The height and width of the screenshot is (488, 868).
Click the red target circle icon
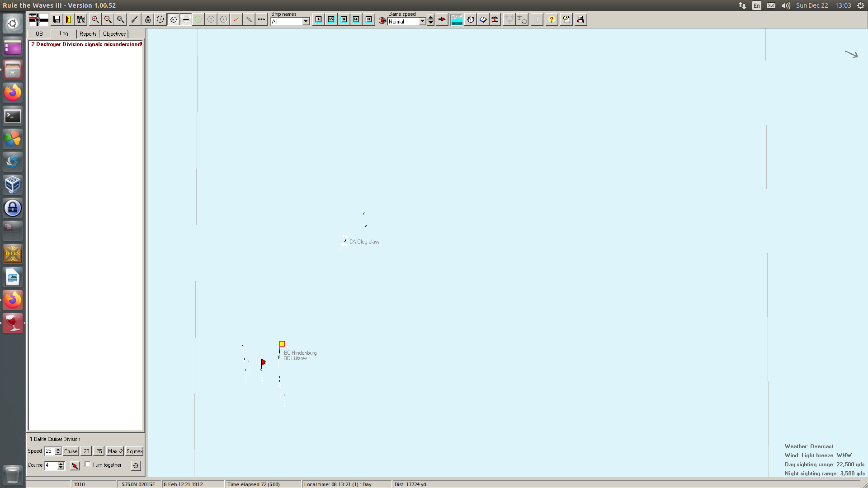(x=382, y=20)
